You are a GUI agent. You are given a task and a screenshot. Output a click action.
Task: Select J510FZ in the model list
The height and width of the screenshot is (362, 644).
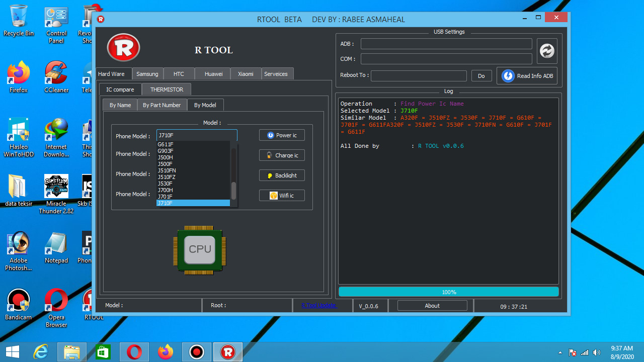coord(193,177)
